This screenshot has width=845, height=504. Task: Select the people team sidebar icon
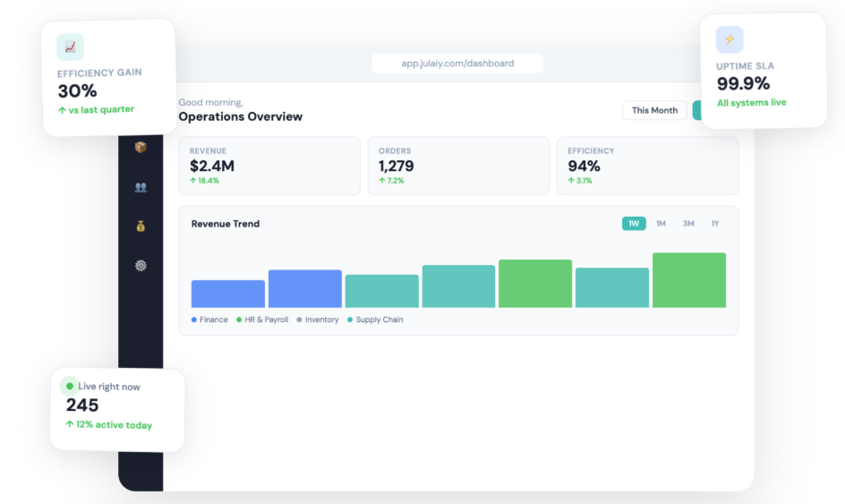click(x=141, y=187)
